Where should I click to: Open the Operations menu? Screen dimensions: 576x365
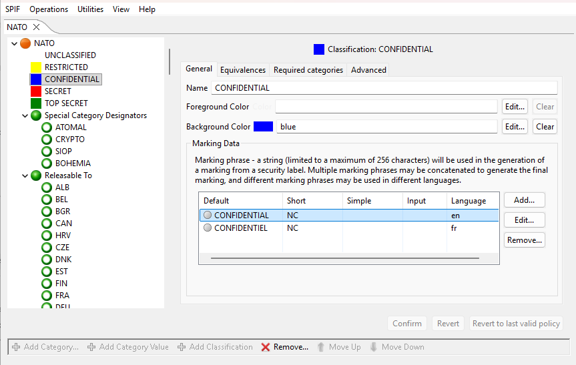coord(48,9)
